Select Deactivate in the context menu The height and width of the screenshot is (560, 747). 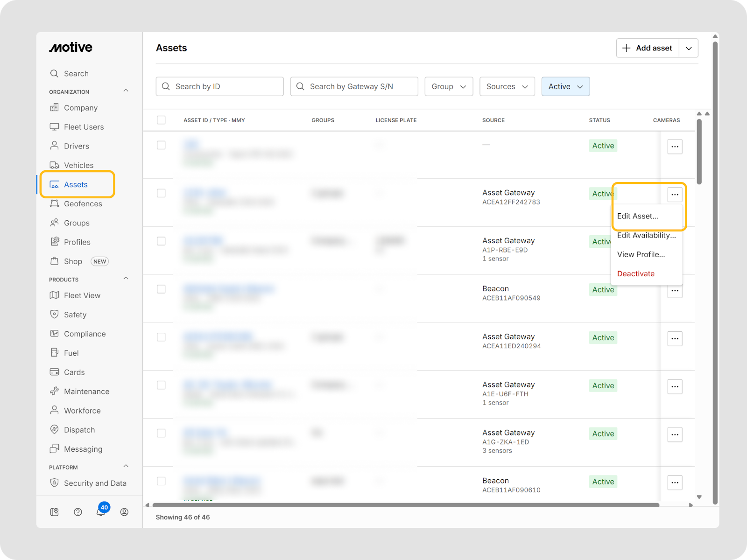[x=635, y=273]
